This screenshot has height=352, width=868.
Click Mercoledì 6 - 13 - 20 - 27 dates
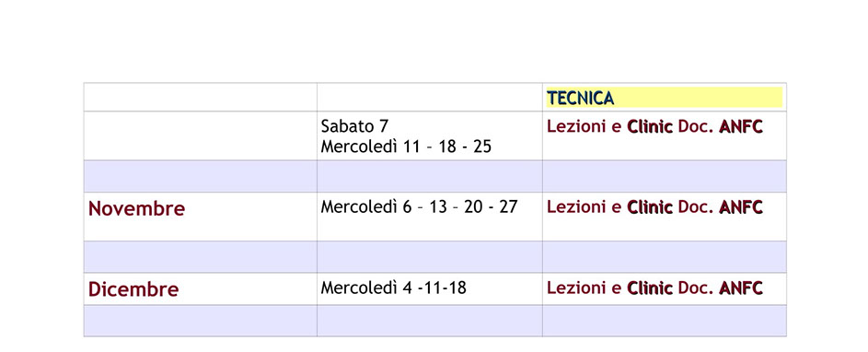419,206
